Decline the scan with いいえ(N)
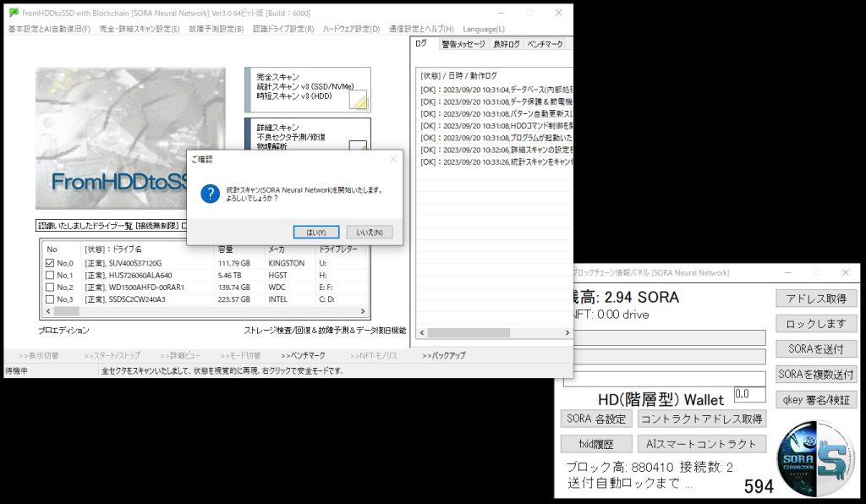 pos(370,233)
